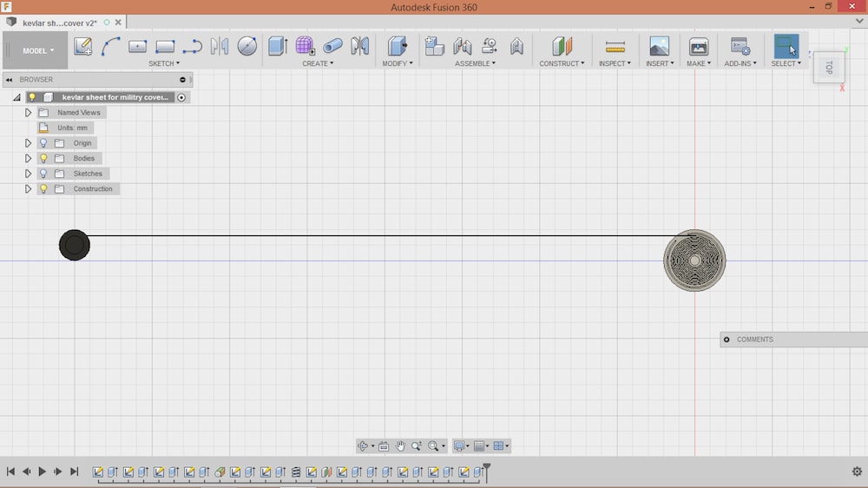The height and width of the screenshot is (488, 868).
Task: Click the 3D Print make icon
Action: coord(699,46)
